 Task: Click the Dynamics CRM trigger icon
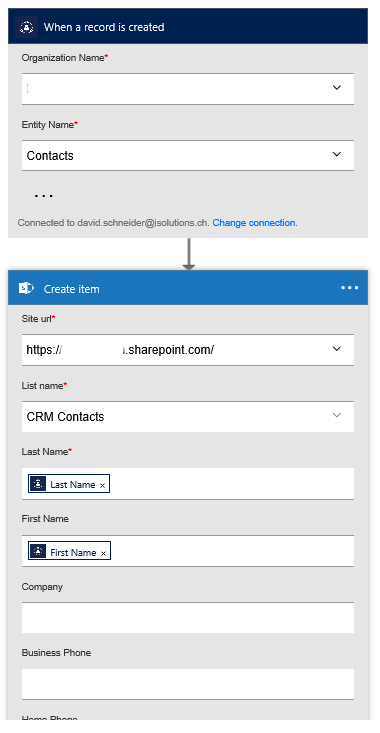click(x=26, y=27)
